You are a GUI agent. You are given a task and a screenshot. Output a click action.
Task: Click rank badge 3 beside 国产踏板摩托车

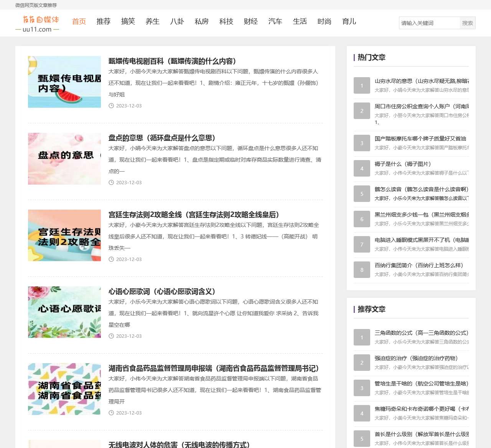click(362, 143)
